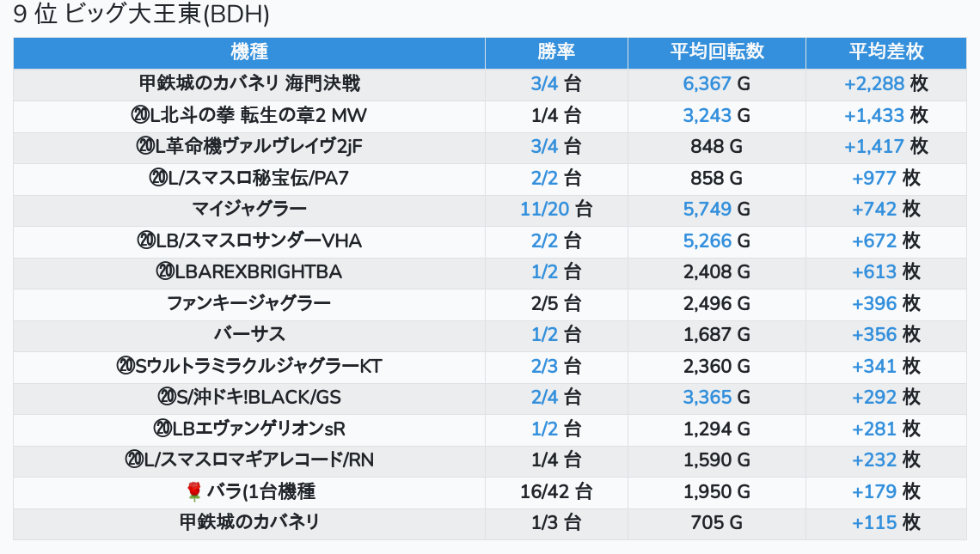The image size is (980, 554).
Task: Click the rose icon beside バラ(1台機種
Action: pos(193,492)
